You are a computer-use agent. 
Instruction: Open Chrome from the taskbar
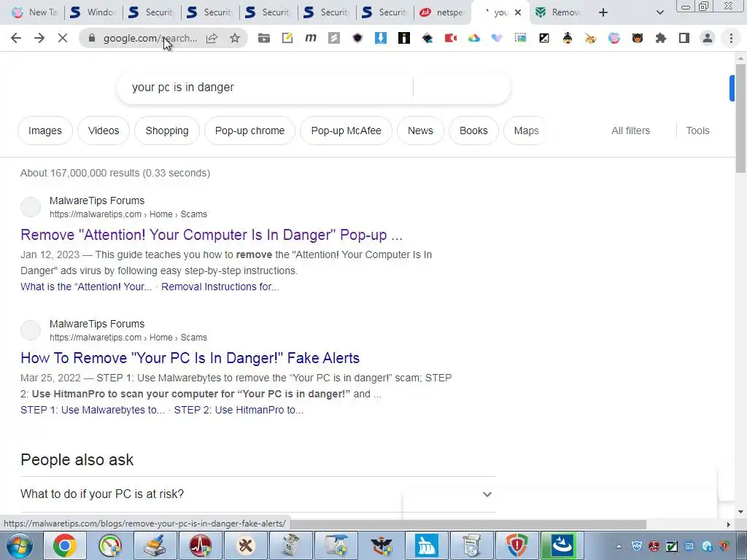click(65, 545)
